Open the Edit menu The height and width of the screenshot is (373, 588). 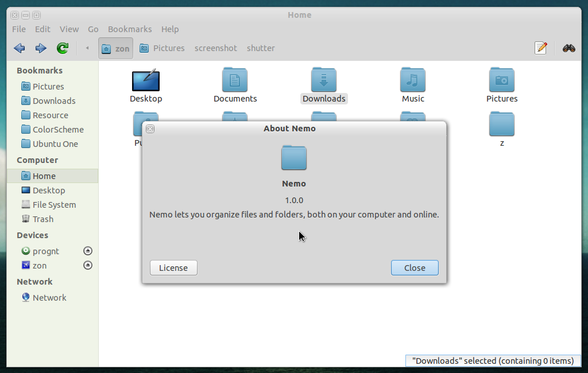pyautogui.click(x=42, y=29)
